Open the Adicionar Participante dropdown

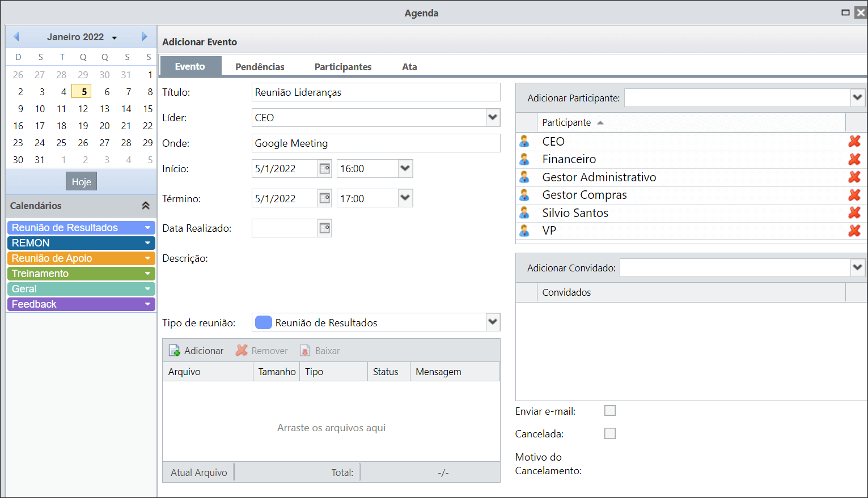click(858, 97)
